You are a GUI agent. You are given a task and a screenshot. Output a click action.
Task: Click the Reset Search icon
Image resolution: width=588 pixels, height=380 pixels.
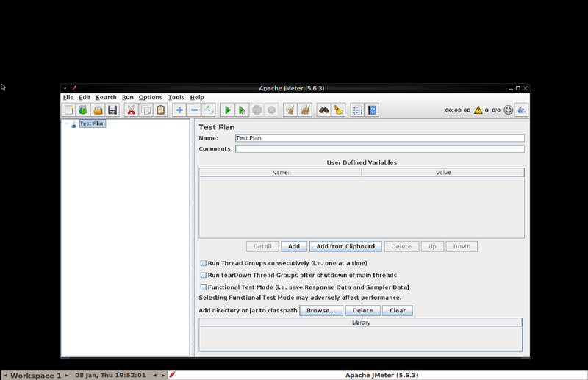pyautogui.click(x=338, y=110)
